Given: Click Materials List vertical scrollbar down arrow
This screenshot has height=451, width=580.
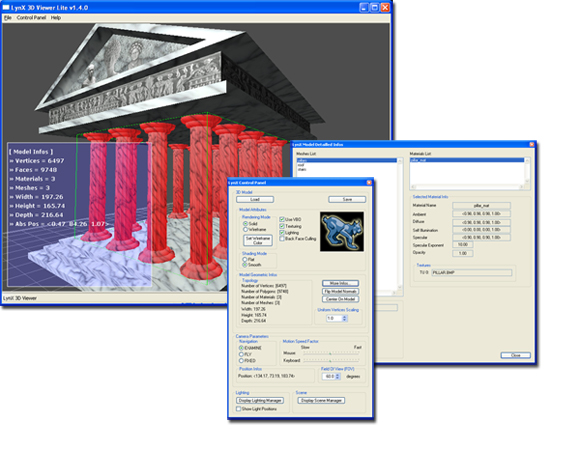Looking at the screenshot, I should point(527,182).
